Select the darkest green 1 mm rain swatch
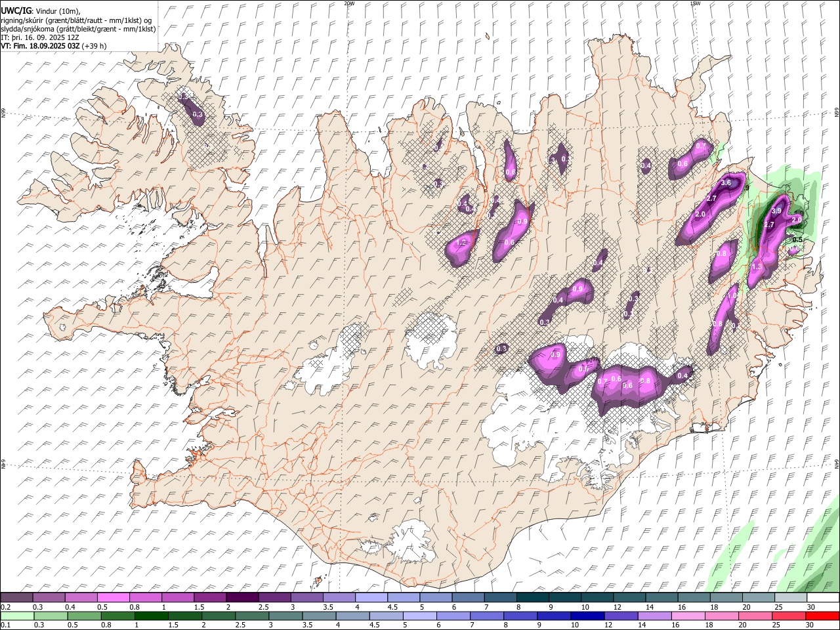This screenshot has height=630, width=840. pyautogui.click(x=151, y=616)
